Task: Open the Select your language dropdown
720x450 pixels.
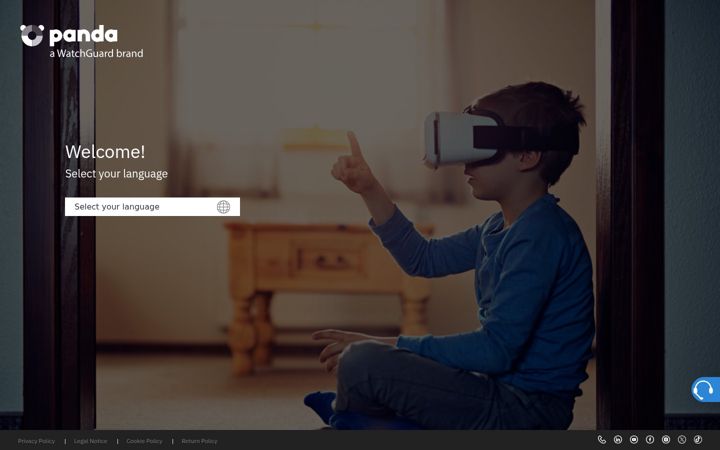Action: point(152,207)
